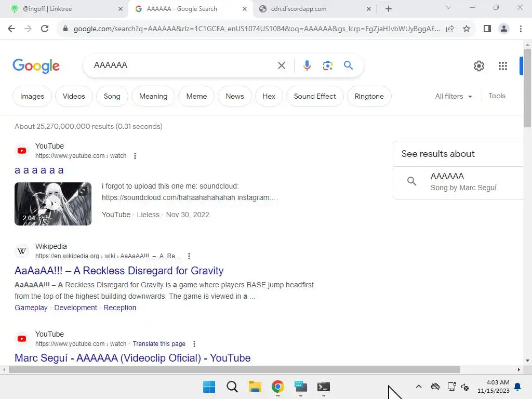Start voice search with the microphone

pyautogui.click(x=307, y=65)
